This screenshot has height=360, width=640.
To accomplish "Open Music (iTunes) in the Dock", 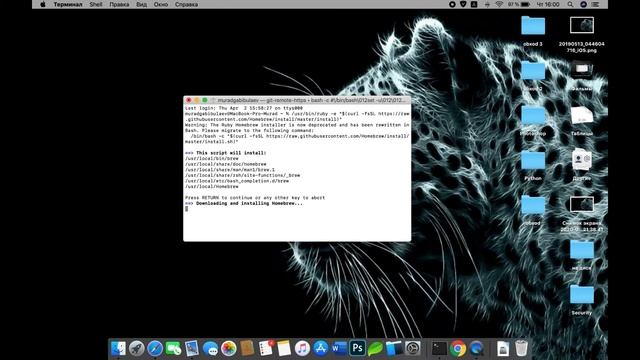I will click(x=302, y=349).
